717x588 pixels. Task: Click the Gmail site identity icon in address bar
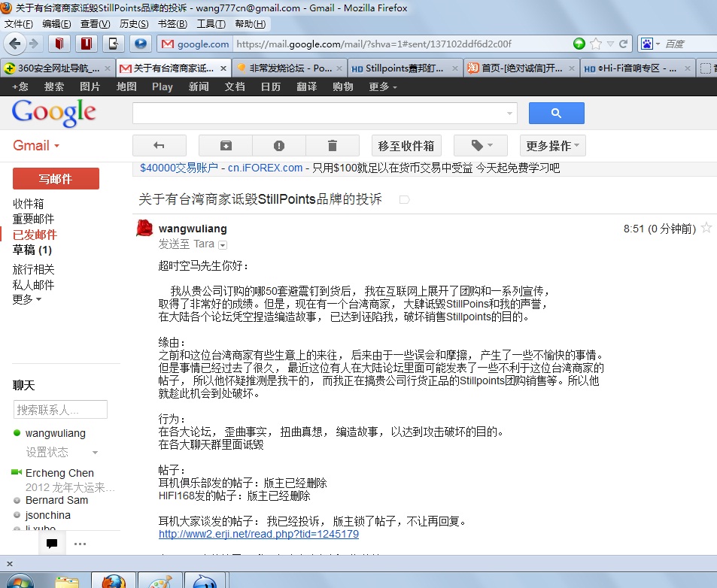coord(168,44)
